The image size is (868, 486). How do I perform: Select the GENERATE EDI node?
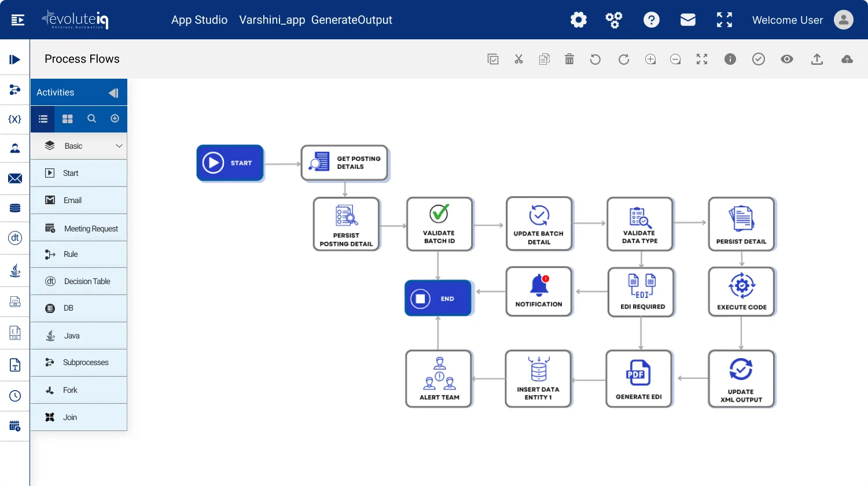[639, 378]
